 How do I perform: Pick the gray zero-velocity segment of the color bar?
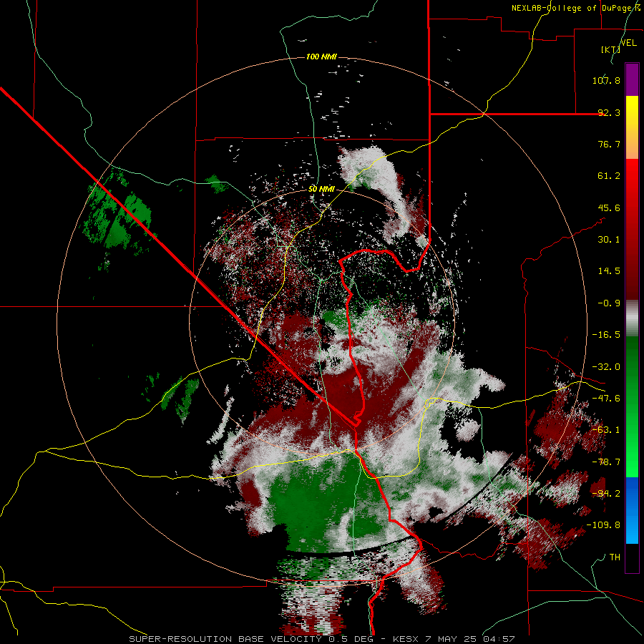(x=632, y=318)
